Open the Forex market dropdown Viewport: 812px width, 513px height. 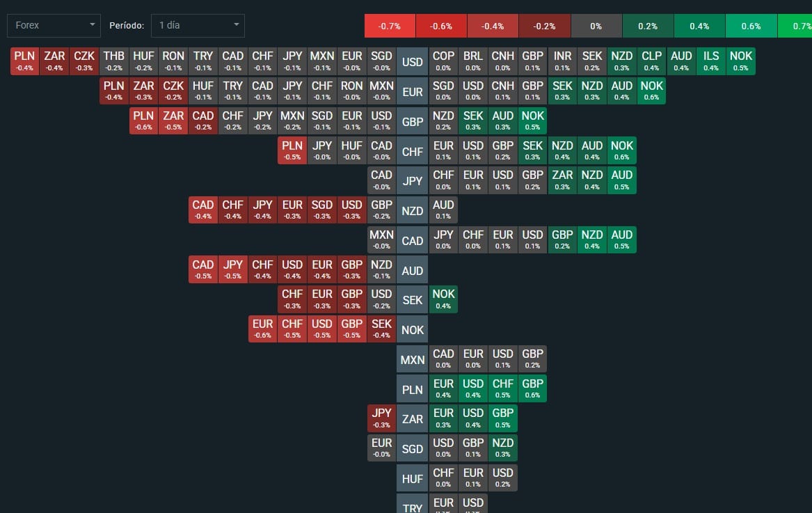(x=54, y=25)
